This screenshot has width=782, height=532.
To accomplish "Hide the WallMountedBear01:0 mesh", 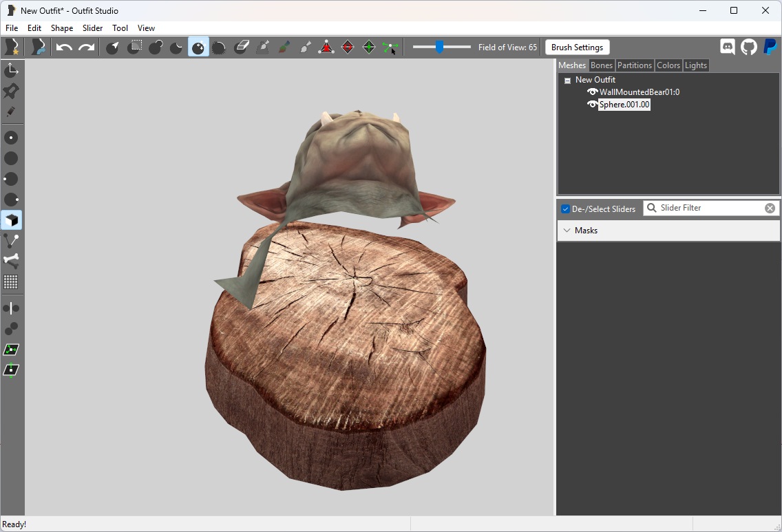I will 593,92.
